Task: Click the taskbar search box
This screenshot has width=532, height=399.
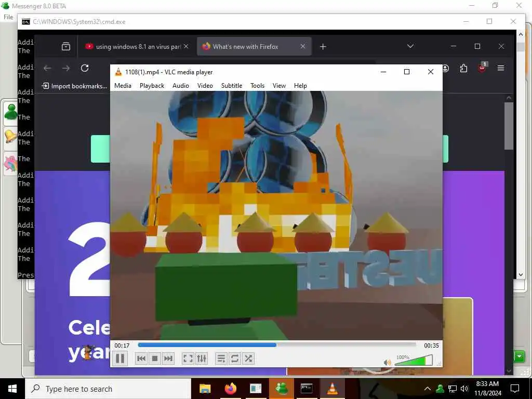Action: coord(108,389)
